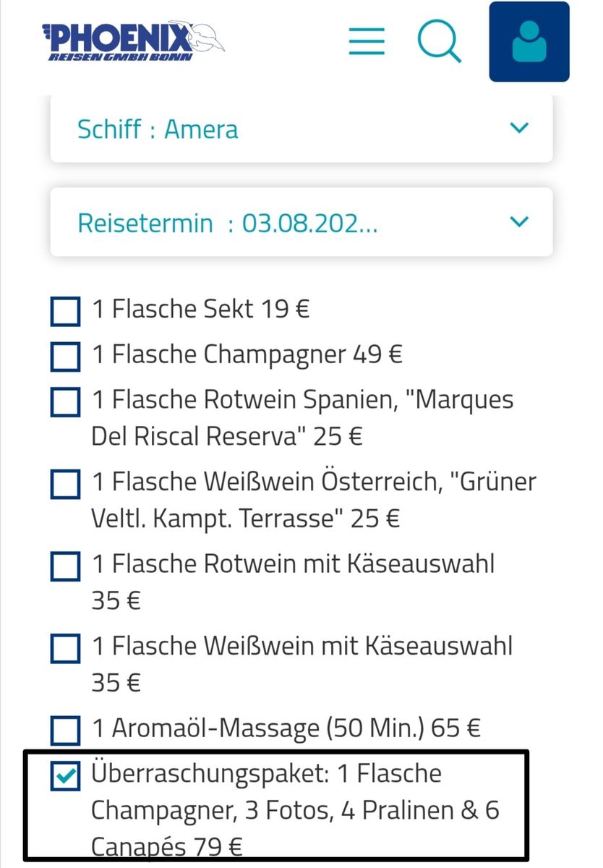Check the 1 Flasche Sekt box

pos(65,311)
